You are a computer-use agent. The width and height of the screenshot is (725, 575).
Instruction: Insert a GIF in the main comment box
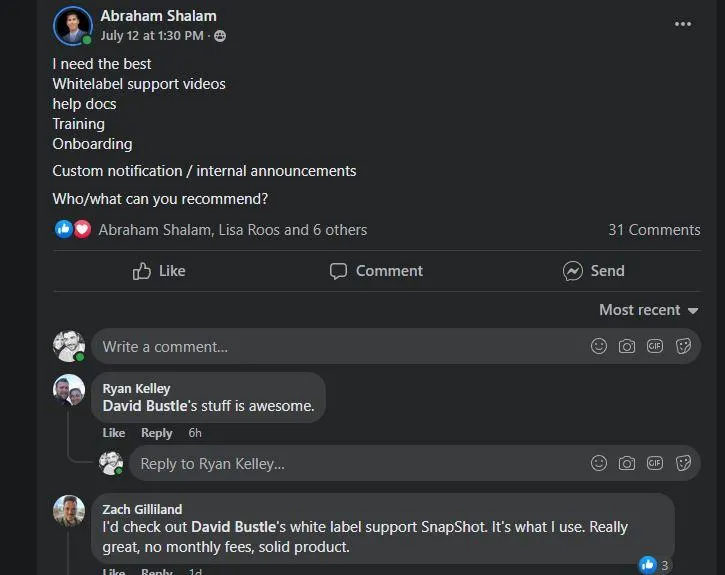[x=655, y=346]
